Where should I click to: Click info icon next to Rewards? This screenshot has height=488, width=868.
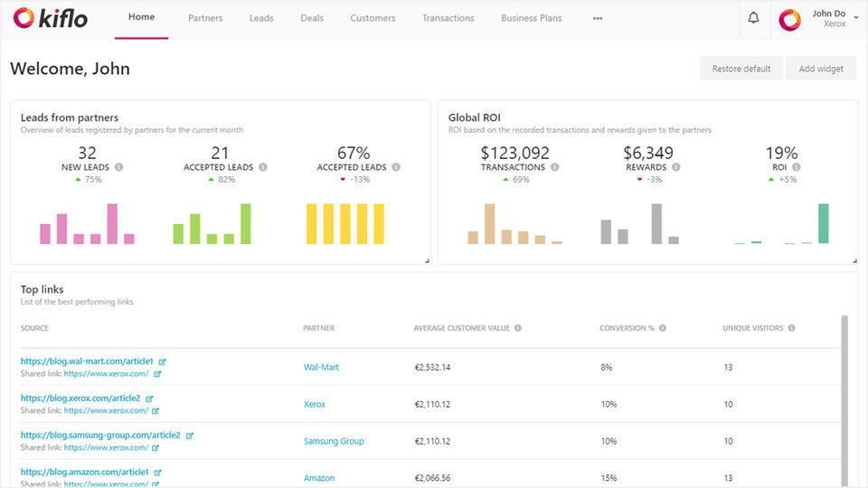(676, 167)
